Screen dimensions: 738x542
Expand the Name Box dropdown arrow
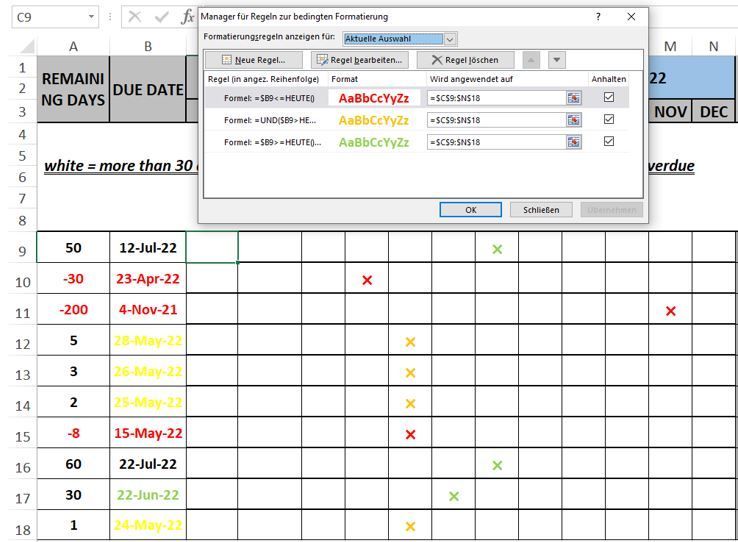click(91, 17)
